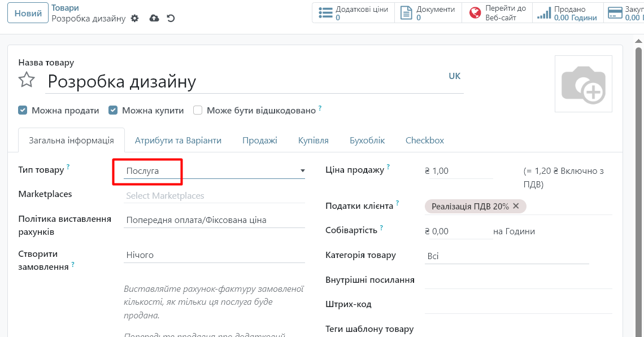The width and height of the screenshot is (644, 337).
Task: Click the cloud save icon
Action: point(154,19)
